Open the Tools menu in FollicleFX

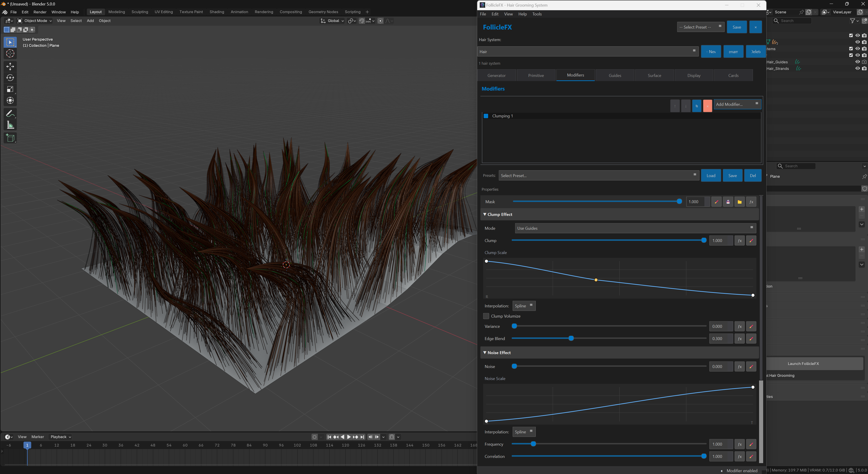tap(537, 14)
